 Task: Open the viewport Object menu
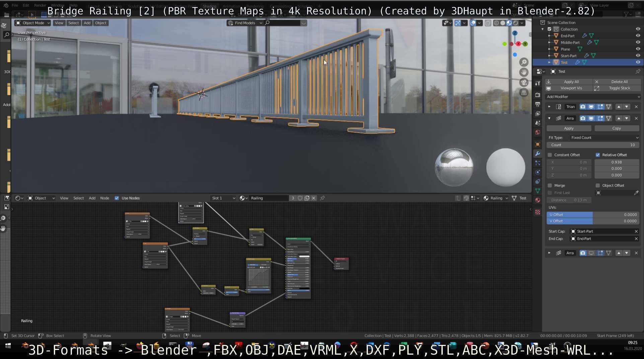click(x=100, y=23)
